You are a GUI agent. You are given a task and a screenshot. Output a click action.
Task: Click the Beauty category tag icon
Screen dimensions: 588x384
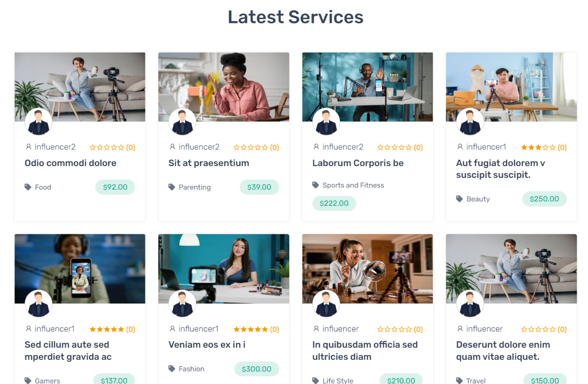pyautogui.click(x=459, y=199)
